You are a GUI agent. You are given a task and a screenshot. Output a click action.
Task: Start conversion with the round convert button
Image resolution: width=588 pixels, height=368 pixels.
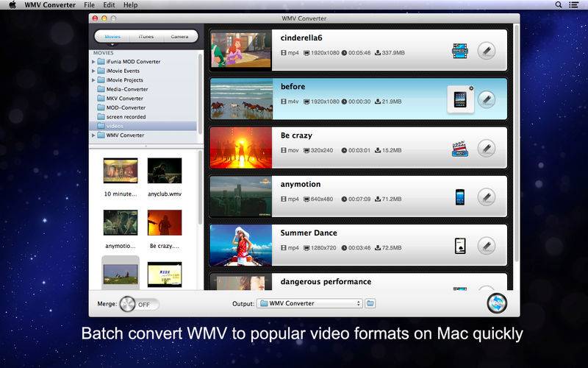click(x=497, y=303)
